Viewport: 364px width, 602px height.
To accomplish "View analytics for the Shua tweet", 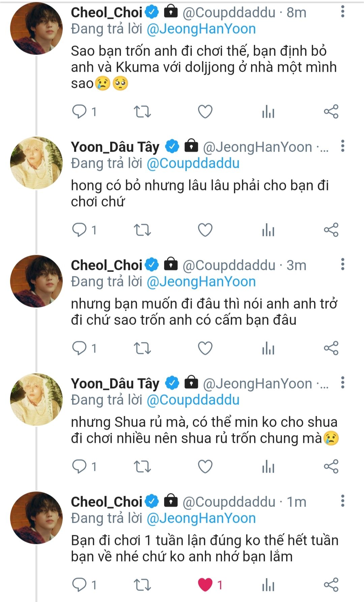I will coord(268,467).
